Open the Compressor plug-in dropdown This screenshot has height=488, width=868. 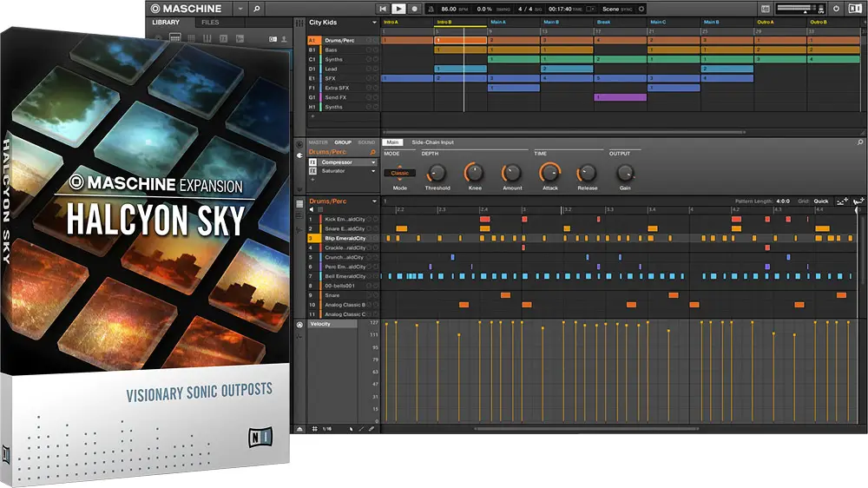(373, 162)
